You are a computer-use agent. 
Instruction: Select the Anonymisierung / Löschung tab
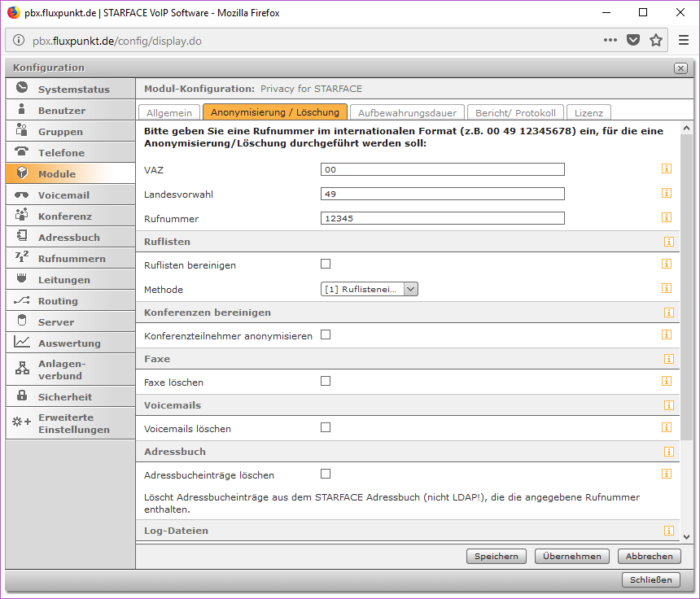275,112
